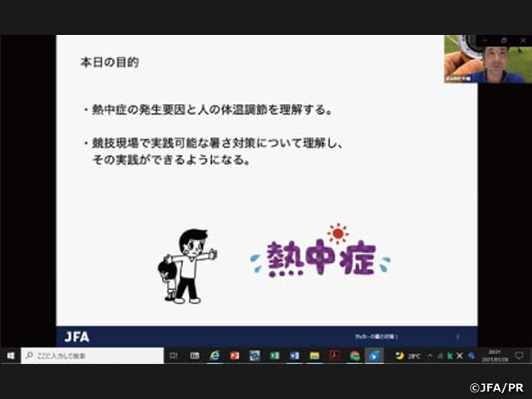The image size is (532, 399).
Task: Click the taskbar clock and date
Action: coord(495,355)
